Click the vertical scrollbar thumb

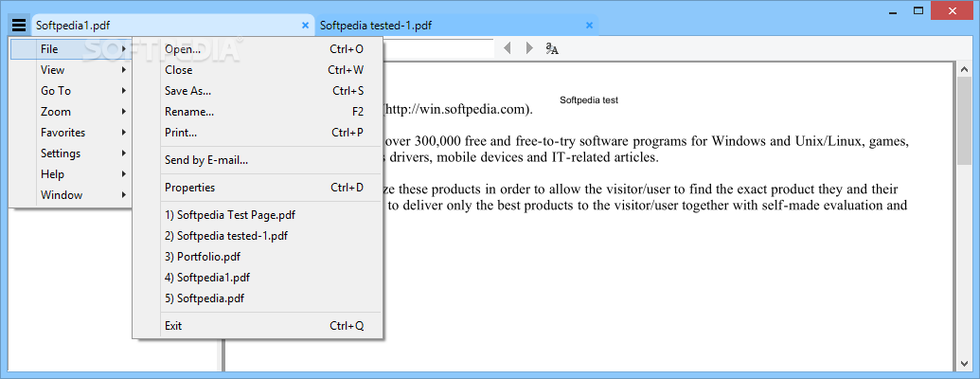pos(963,122)
